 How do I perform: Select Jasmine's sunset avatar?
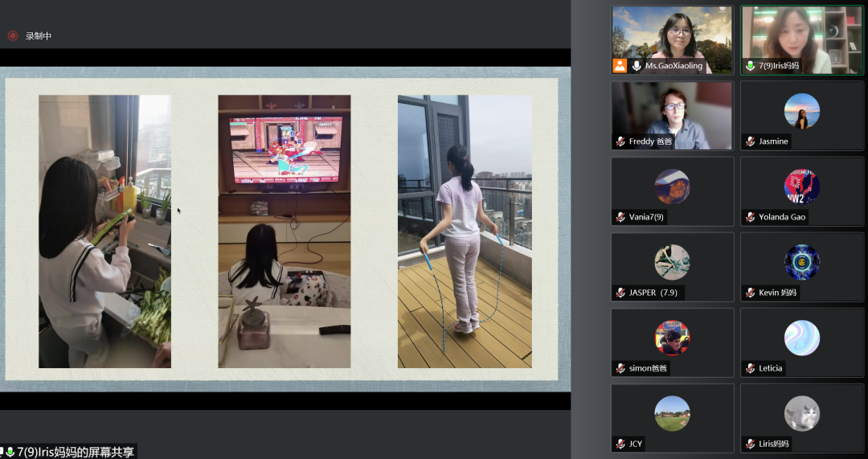click(x=801, y=111)
